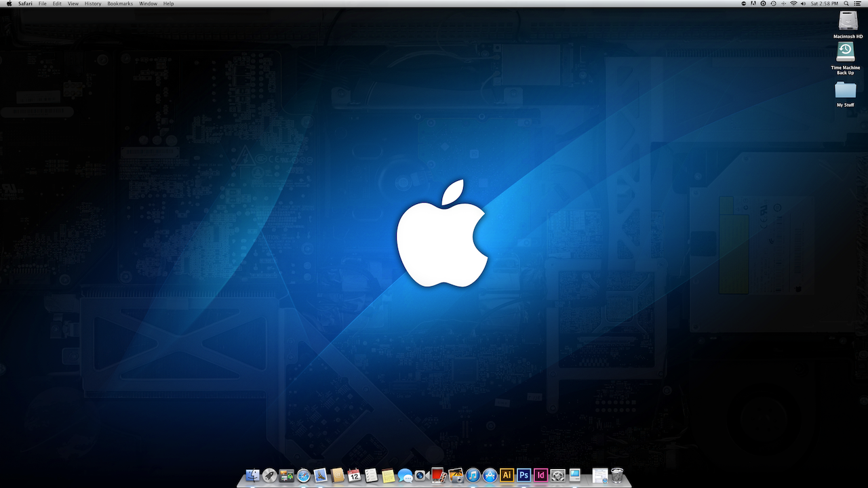The width and height of the screenshot is (868, 488).
Task: Launch Adobe Photoshop Ps icon
Action: 524,475
